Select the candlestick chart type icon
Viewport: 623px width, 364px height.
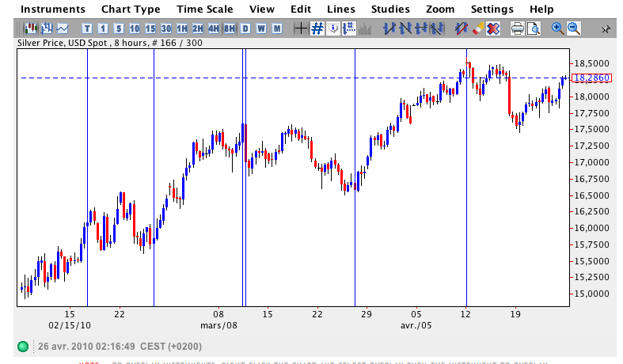click(x=32, y=28)
